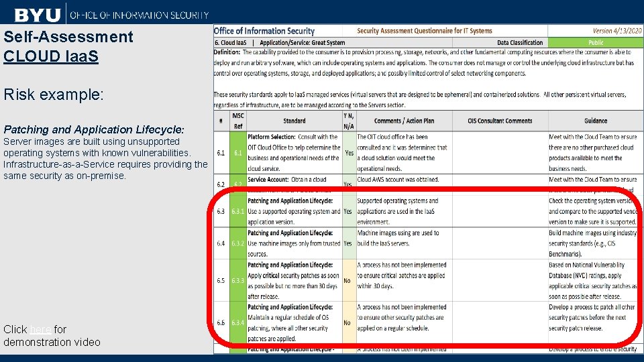The width and height of the screenshot is (644, 362).
Task: Select the 'Yes' cell in row 6.3
Action: click(x=349, y=211)
